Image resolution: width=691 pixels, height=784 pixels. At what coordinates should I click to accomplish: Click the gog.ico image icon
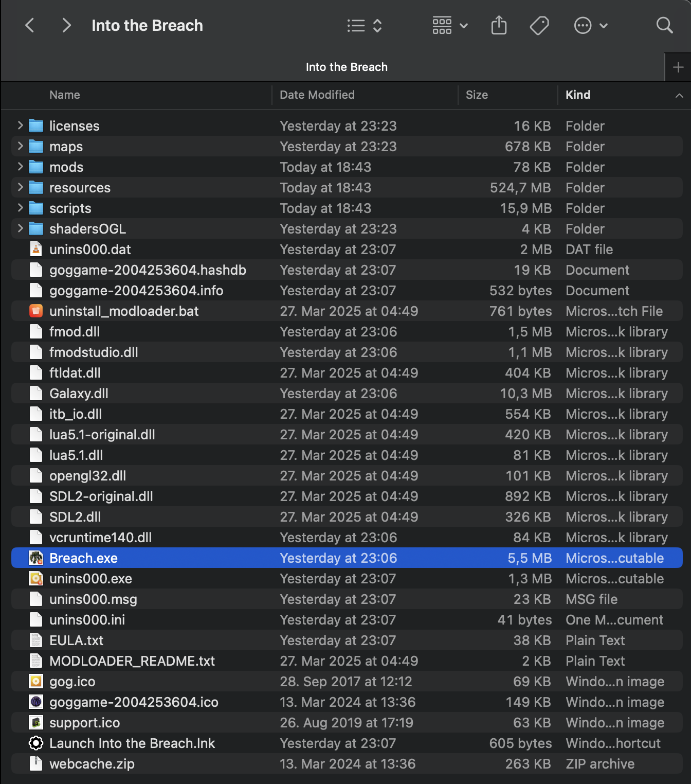(x=36, y=681)
